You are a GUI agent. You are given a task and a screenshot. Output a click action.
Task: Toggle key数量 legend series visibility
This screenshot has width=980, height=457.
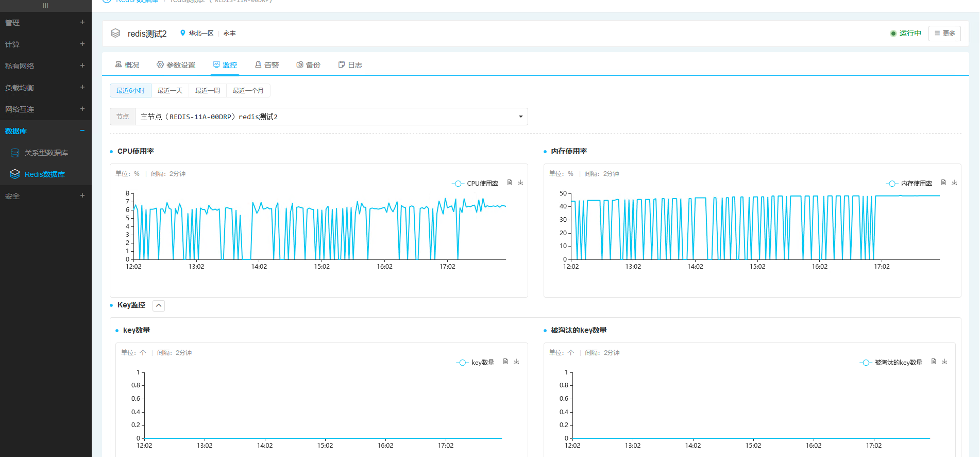(475, 363)
